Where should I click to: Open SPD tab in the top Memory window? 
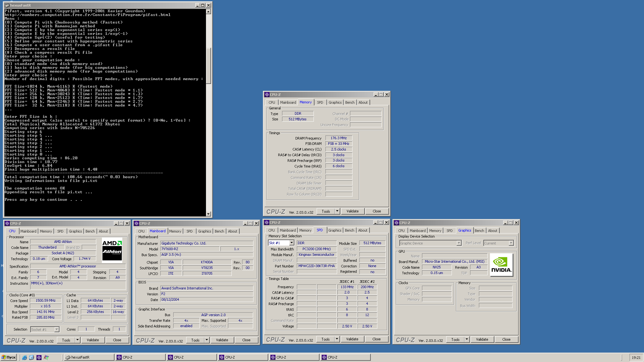point(320,102)
